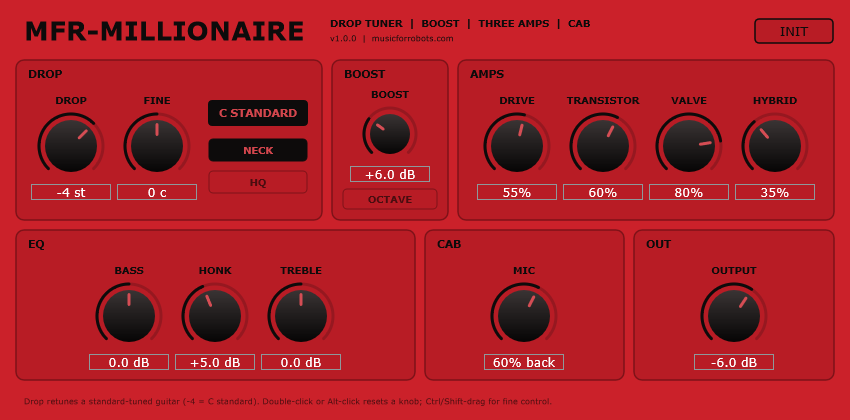Click the 0 c fine value field
850x420 pixels.
157,192
